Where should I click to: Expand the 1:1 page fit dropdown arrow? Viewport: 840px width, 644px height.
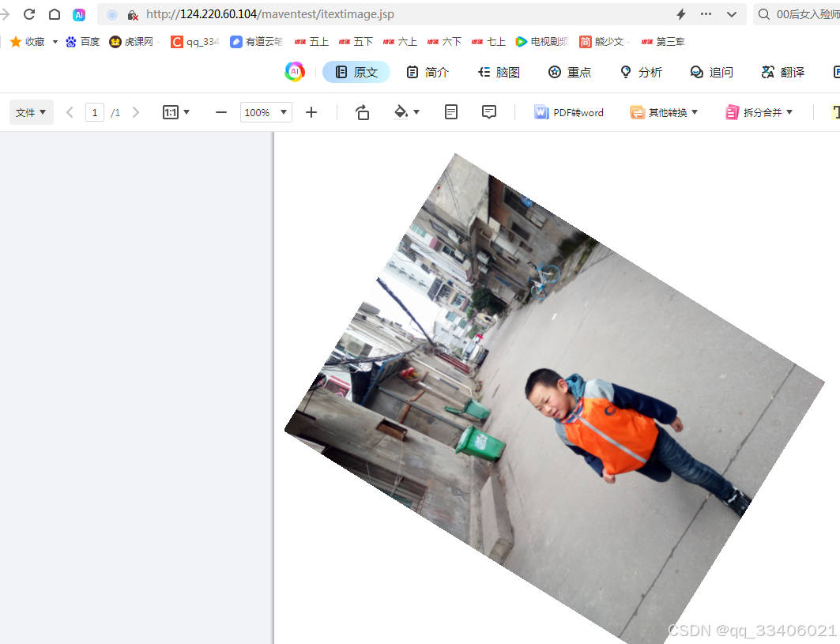[186, 112]
